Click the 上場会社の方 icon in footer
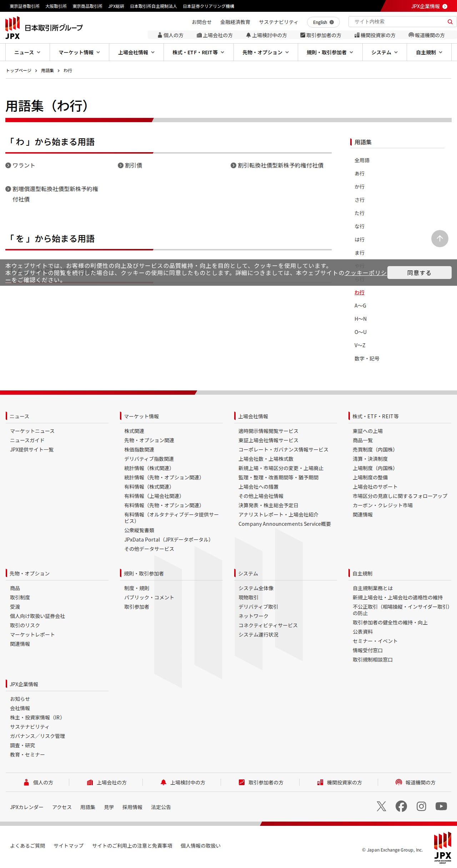 coord(90,782)
